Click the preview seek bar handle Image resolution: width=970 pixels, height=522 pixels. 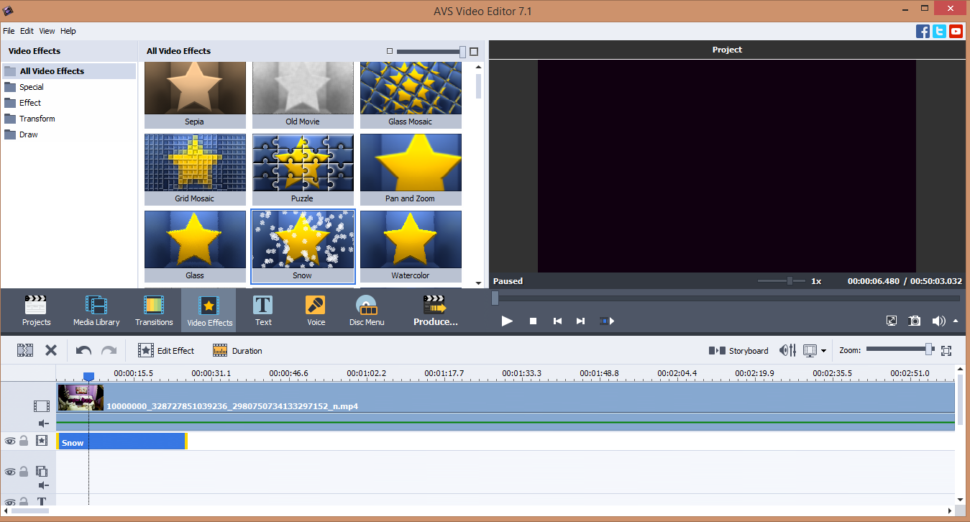(495, 298)
